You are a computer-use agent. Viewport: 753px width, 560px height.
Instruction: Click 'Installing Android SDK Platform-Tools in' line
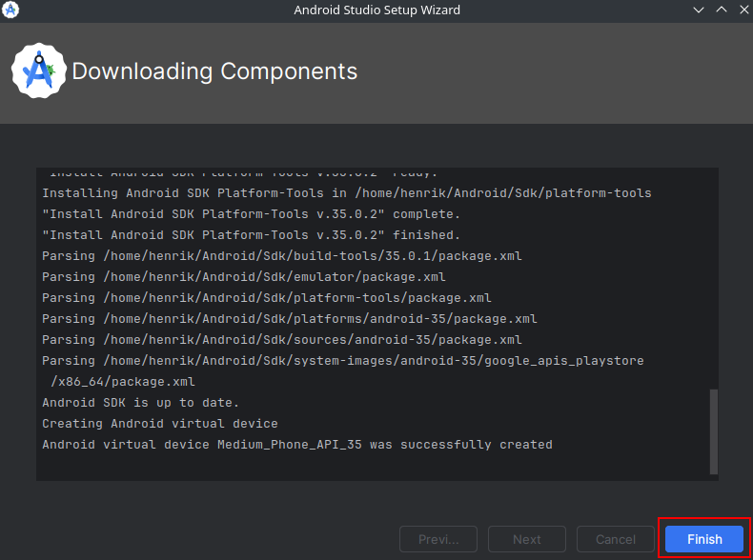coord(347,193)
